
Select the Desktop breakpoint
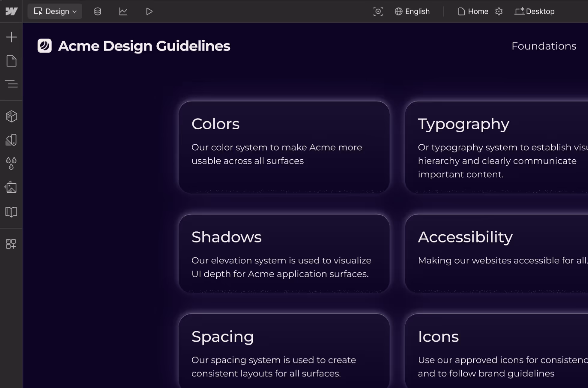[x=535, y=11]
